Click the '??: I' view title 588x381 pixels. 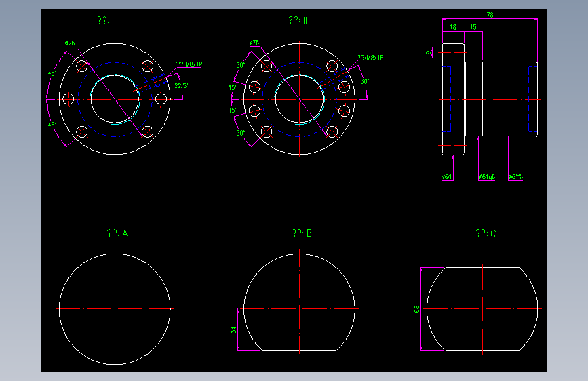click(x=106, y=20)
